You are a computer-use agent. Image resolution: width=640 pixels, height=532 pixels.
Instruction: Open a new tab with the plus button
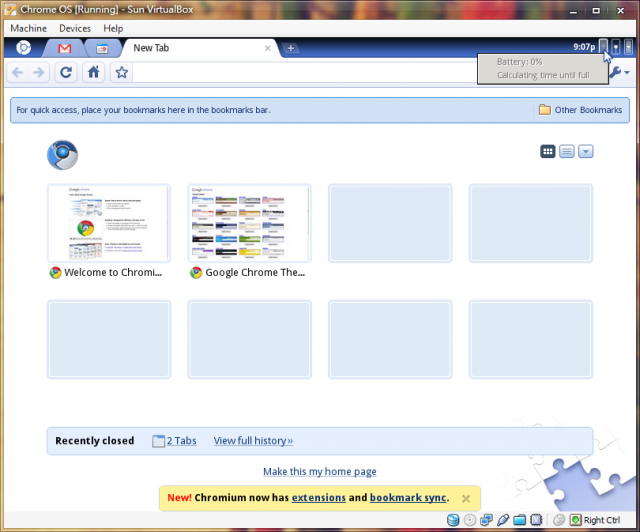(291, 48)
